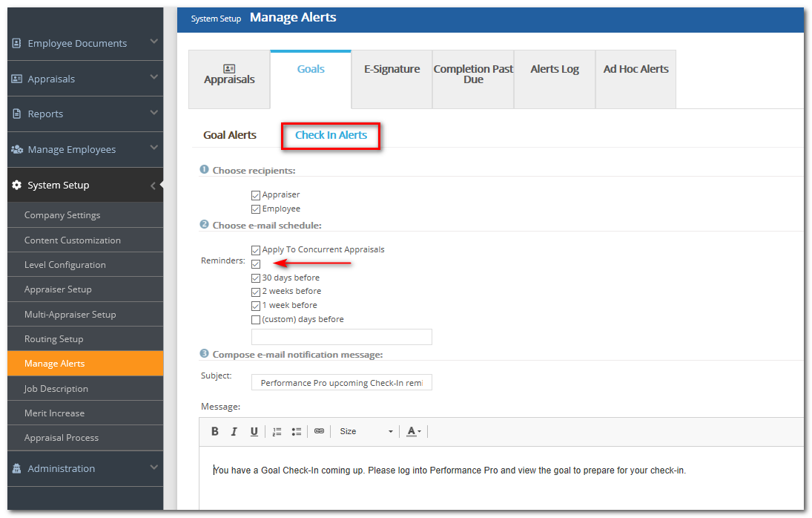Viewport: 812px width, 518px height.
Task: Open the System Setup breadcrumb link
Action: point(216,18)
